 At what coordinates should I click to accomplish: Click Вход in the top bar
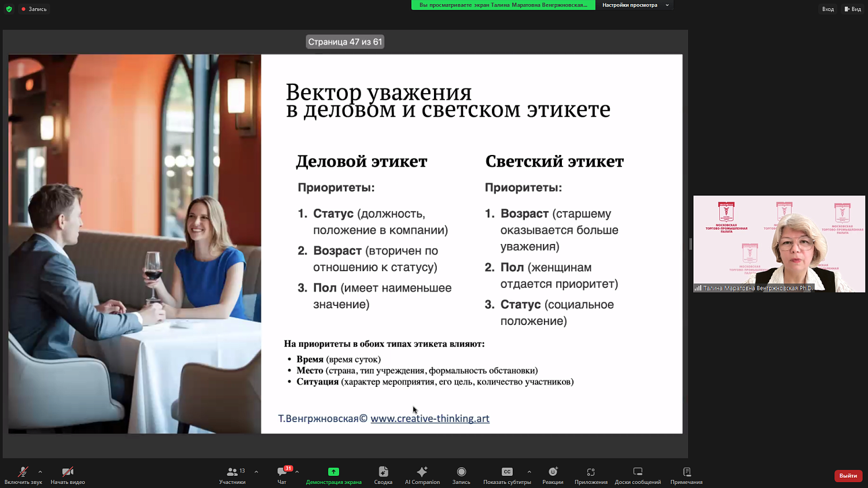[x=827, y=9]
